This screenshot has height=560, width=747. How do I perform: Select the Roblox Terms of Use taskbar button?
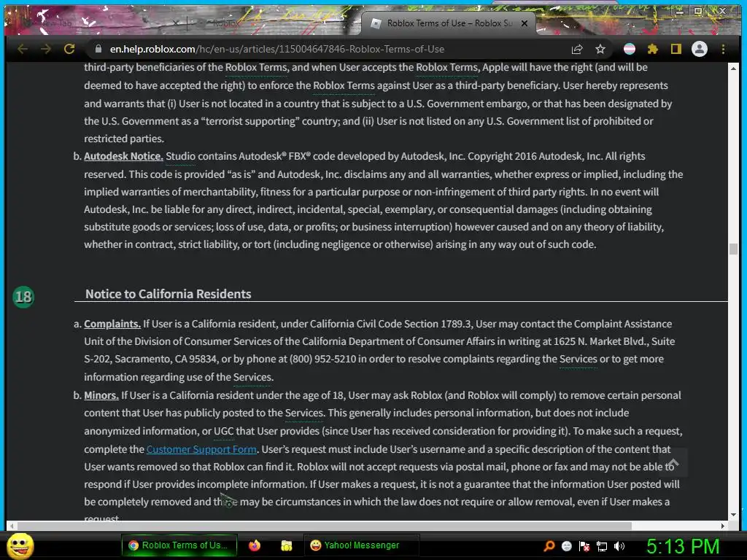179,545
